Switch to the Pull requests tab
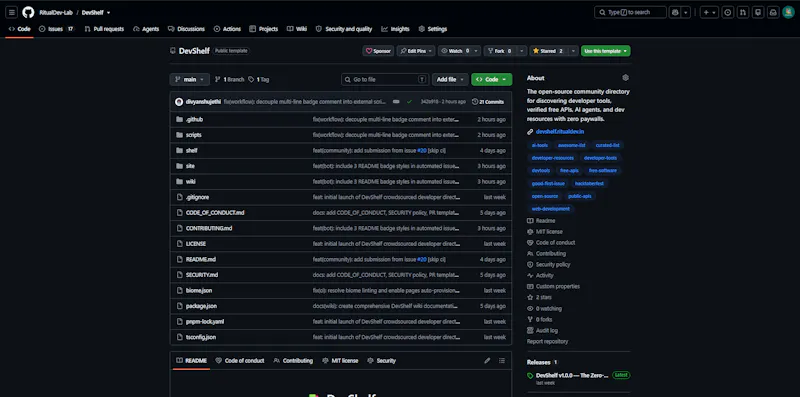Viewport: 800px width, 397px height. pos(104,29)
